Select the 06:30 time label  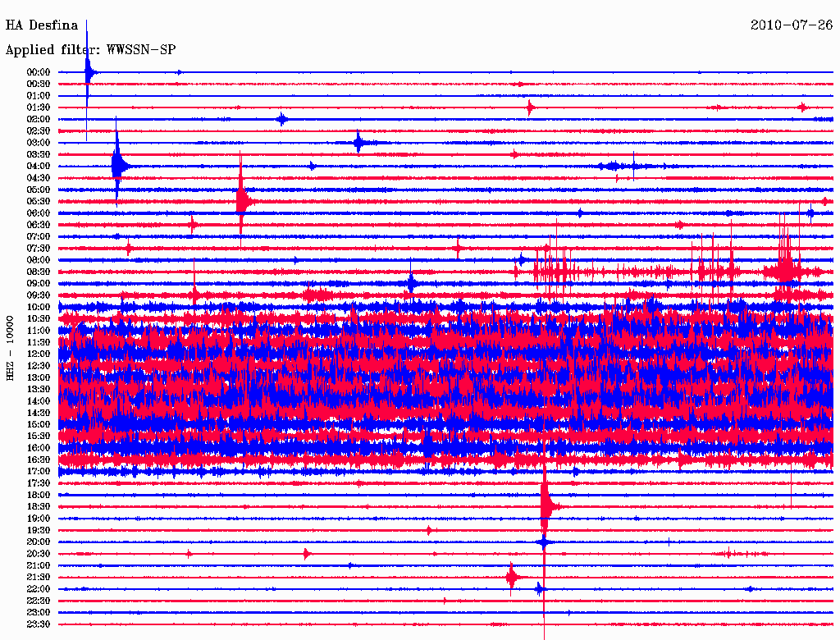tap(39, 225)
